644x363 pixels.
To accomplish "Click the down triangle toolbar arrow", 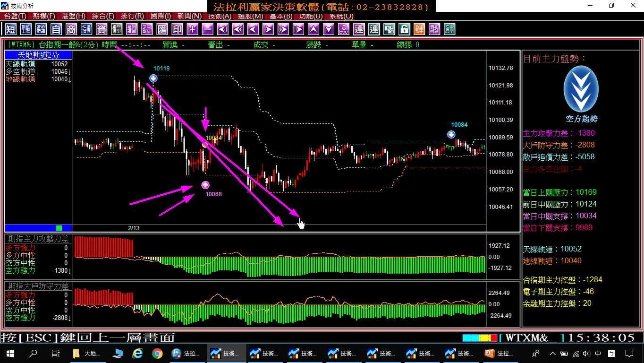I will (x=328, y=29).
